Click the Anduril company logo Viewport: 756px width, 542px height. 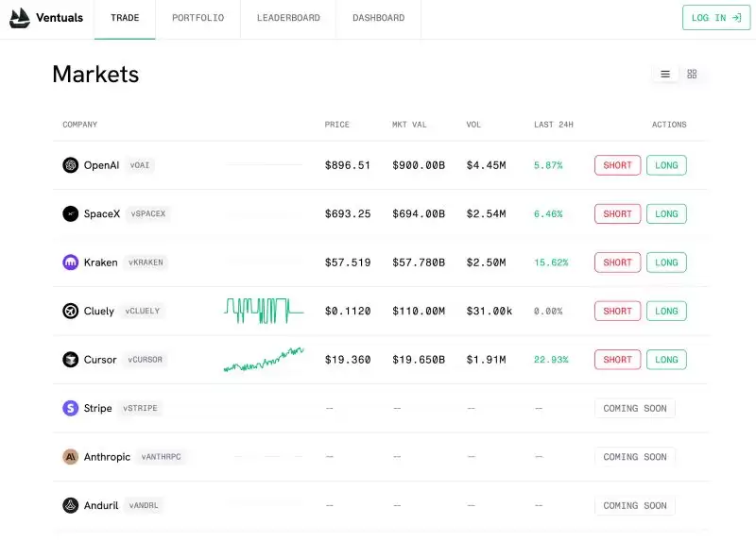tap(70, 505)
